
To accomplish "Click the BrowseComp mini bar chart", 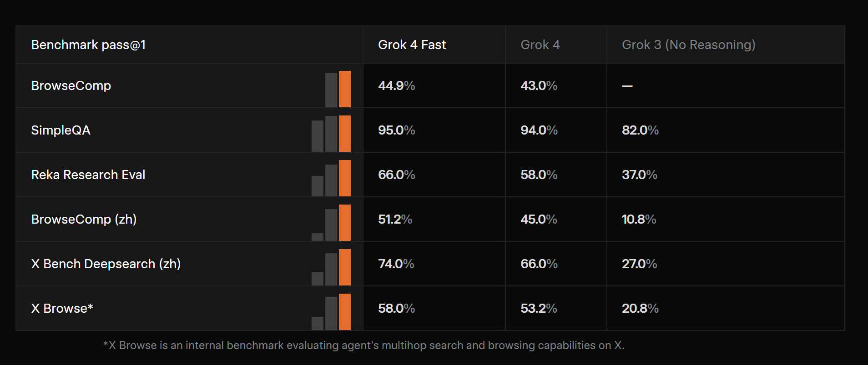I will (338, 89).
